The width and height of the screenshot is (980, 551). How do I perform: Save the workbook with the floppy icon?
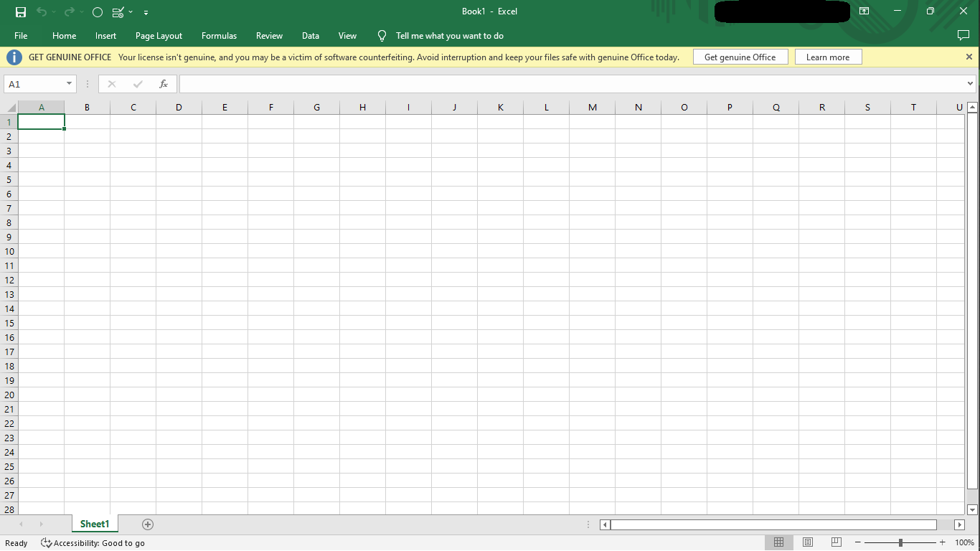[x=21, y=12]
